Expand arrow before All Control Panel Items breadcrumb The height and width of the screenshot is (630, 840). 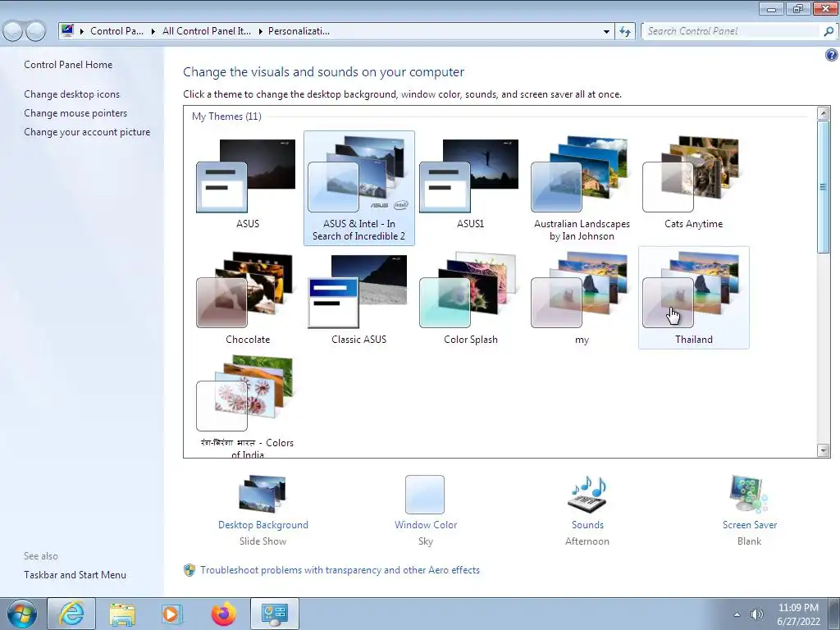tap(153, 32)
